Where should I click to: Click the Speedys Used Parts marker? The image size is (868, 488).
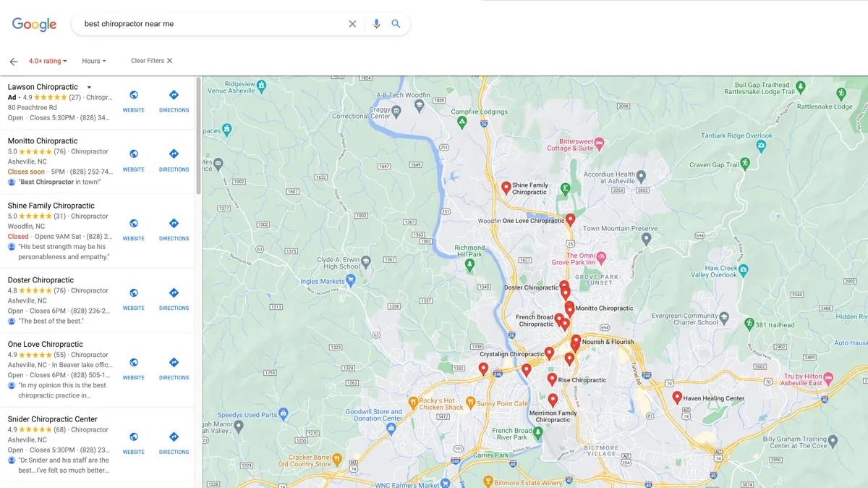pyautogui.click(x=283, y=415)
